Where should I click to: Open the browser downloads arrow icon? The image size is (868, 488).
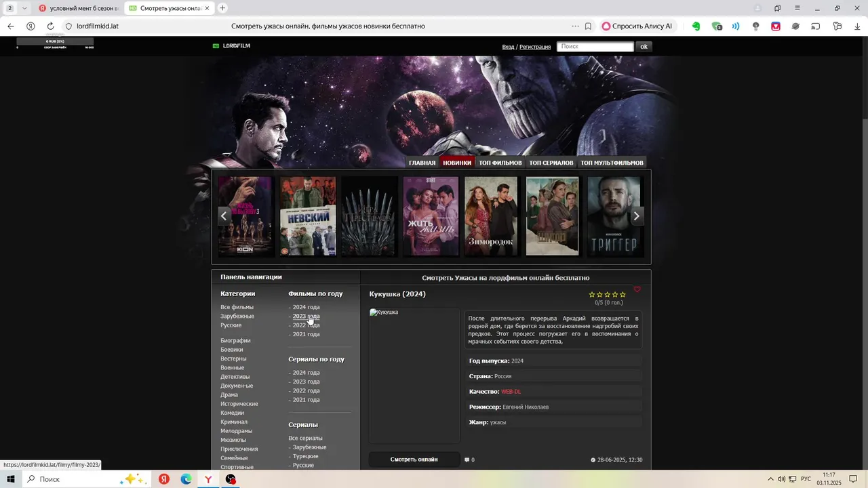(857, 26)
